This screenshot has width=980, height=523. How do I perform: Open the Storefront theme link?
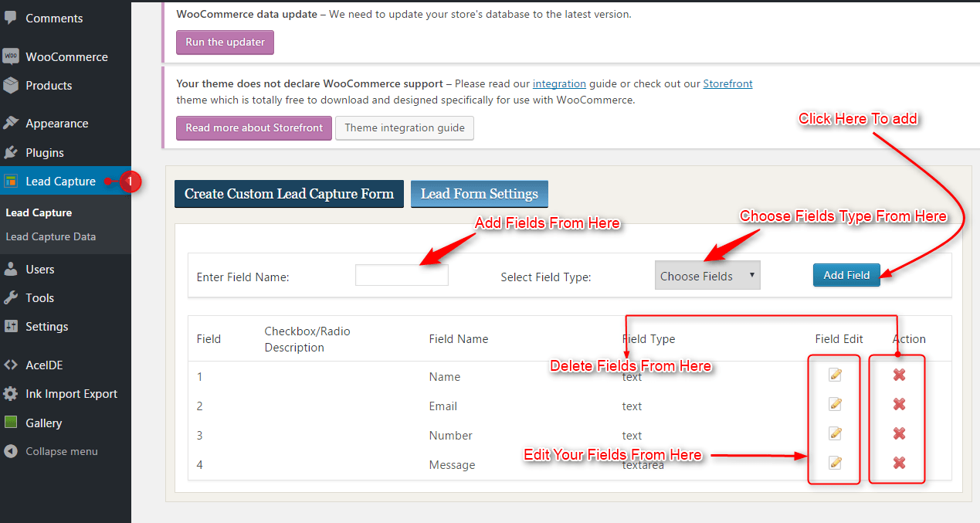pyautogui.click(x=727, y=83)
